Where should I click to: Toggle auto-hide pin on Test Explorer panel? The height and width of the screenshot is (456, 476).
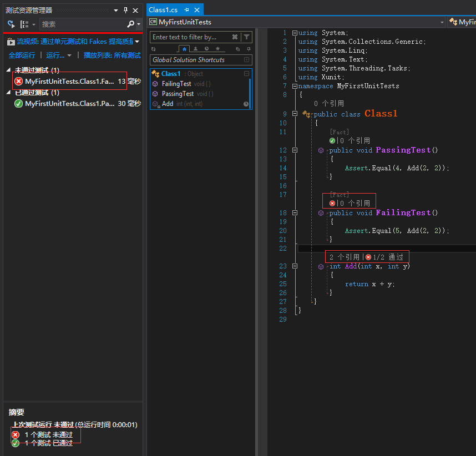tap(125, 11)
